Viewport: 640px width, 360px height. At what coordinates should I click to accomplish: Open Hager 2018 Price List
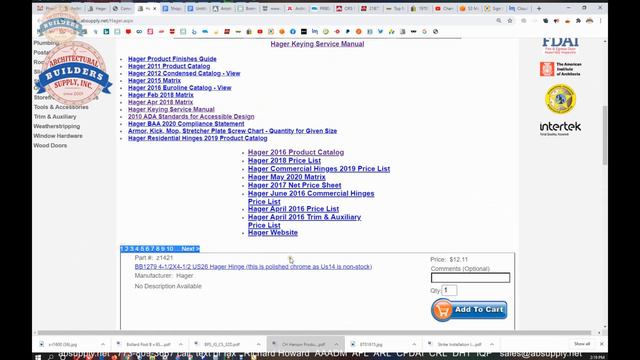pyautogui.click(x=284, y=160)
